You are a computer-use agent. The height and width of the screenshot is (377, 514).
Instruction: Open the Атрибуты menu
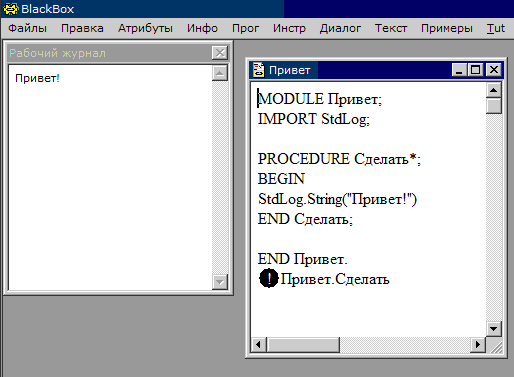click(x=145, y=28)
